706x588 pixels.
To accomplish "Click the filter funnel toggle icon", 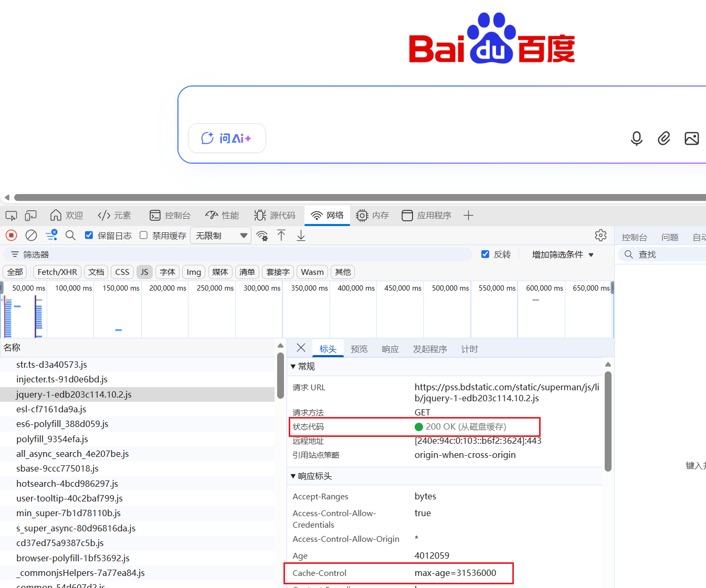I will pos(51,236).
